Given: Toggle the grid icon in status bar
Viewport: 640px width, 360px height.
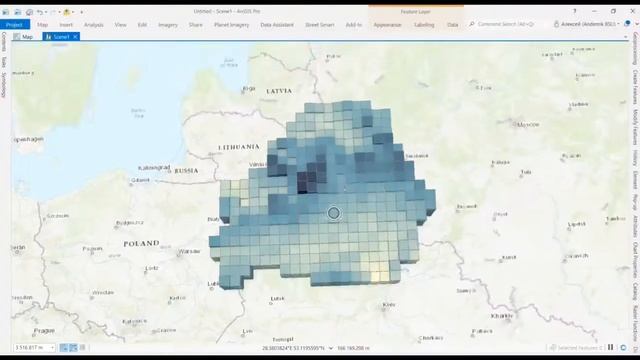Looking at the screenshot, I should point(73,348).
